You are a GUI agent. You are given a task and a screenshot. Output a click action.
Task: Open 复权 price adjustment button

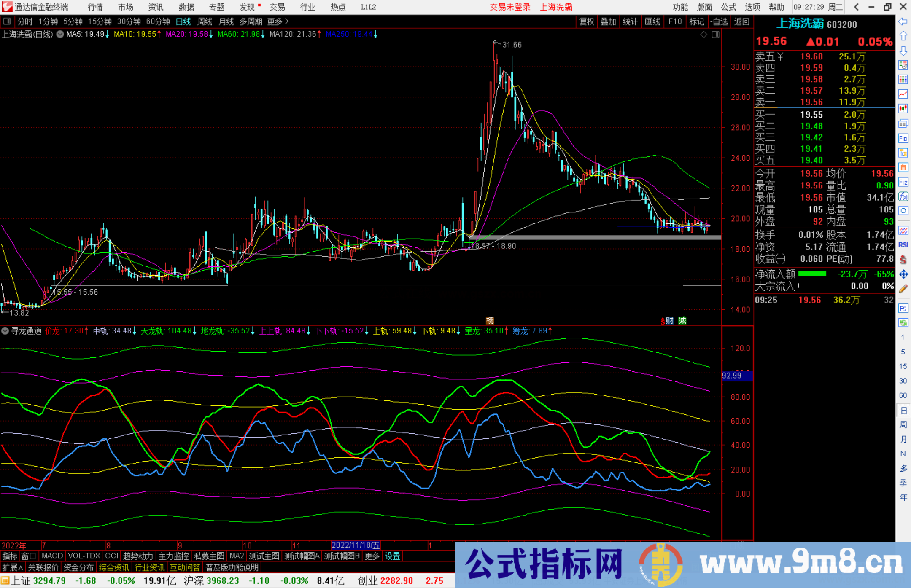587,21
